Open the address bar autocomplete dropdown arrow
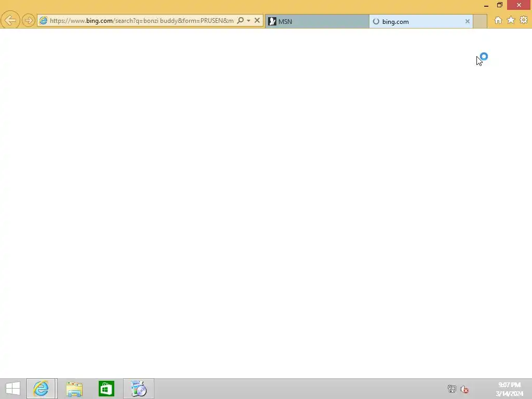 coord(249,20)
